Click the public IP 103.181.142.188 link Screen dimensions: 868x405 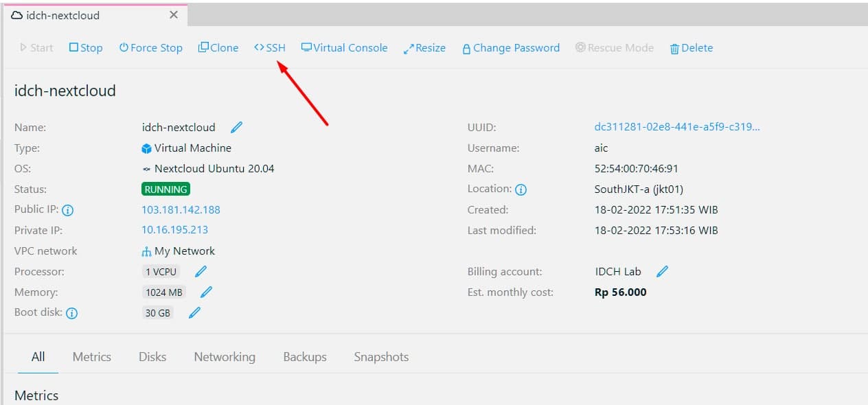click(181, 210)
